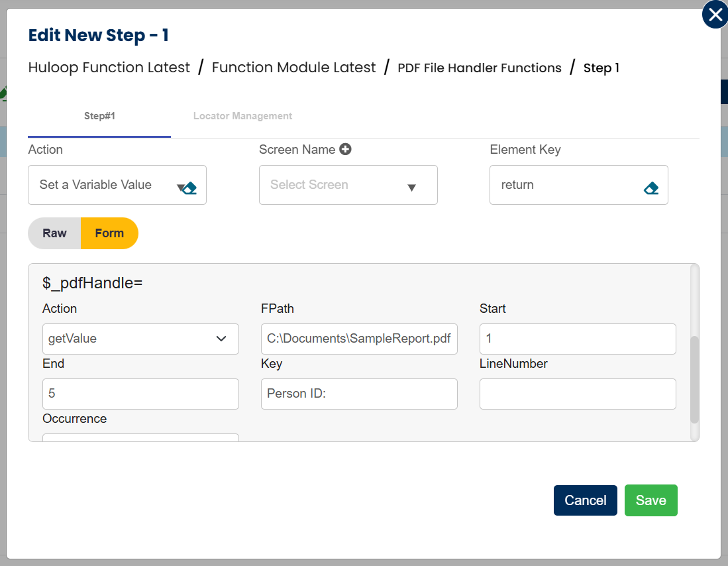Image resolution: width=728 pixels, height=566 pixels.
Task: Click the Cancel button
Action: coord(585,500)
